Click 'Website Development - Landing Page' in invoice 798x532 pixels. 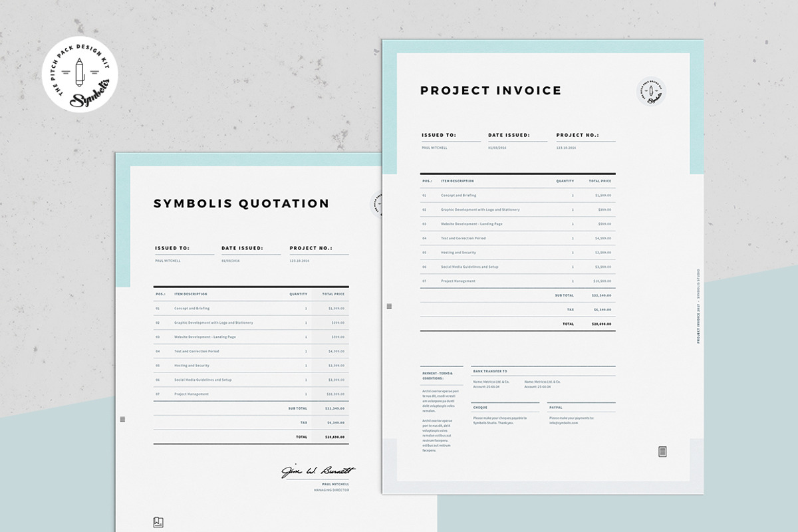(x=471, y=223)
